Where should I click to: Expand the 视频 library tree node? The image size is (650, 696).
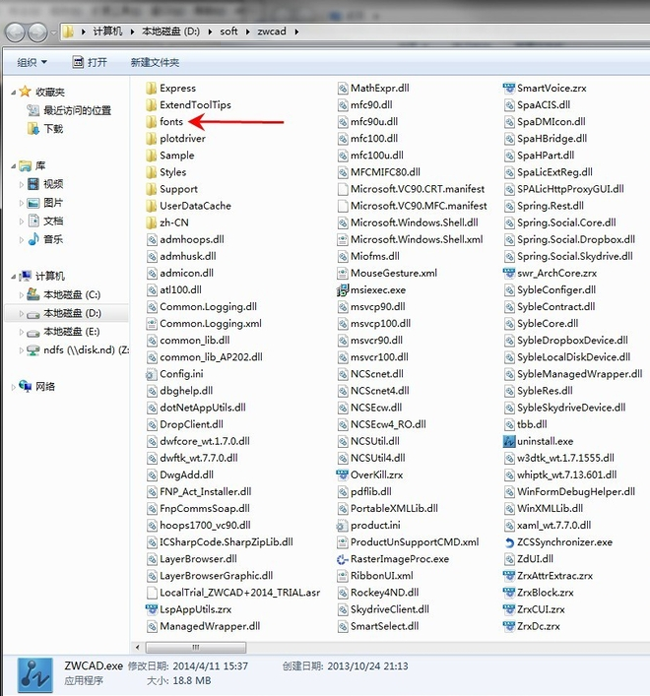click(x=21, y=184)
